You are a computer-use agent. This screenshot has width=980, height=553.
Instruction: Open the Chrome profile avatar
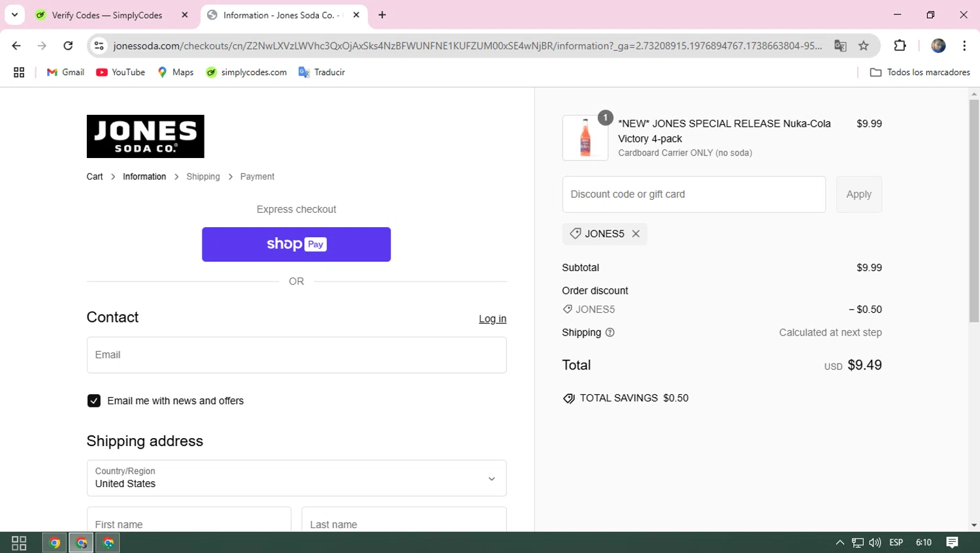pyautogui.click(x=938, y=46)
